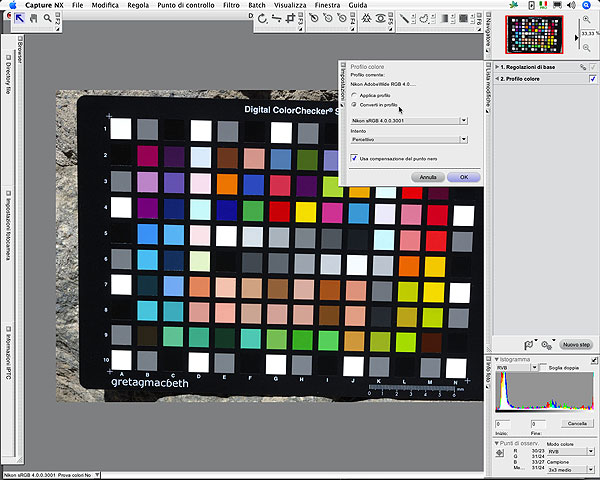Select the color control point tool
The height and width of the screenshot is (480, 600).
pyautogui.click(x=366, y=18)
